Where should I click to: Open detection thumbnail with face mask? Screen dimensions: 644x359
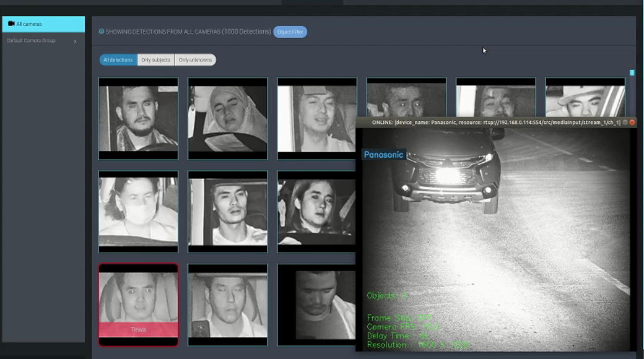click(x=138, y=211)
